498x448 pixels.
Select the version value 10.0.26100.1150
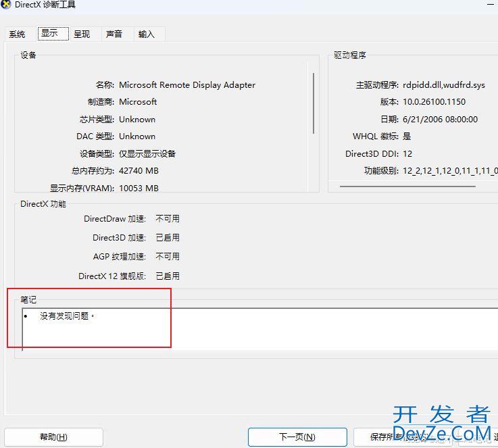[434, 102]
